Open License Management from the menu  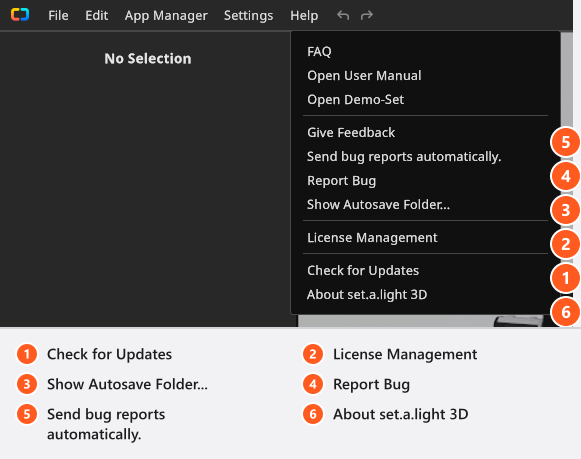point(425,237)
